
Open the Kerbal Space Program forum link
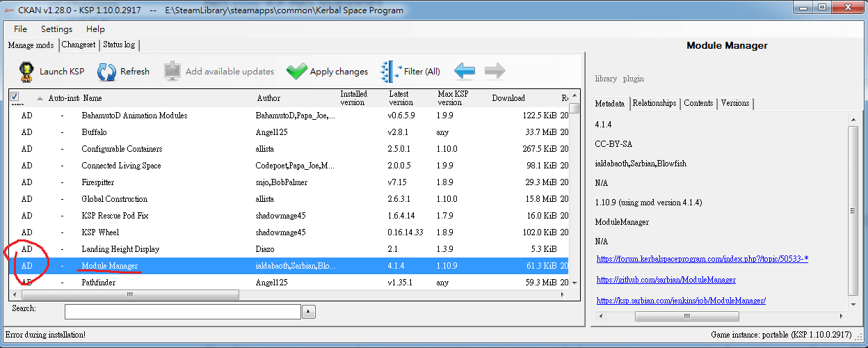tap(702, 259)
